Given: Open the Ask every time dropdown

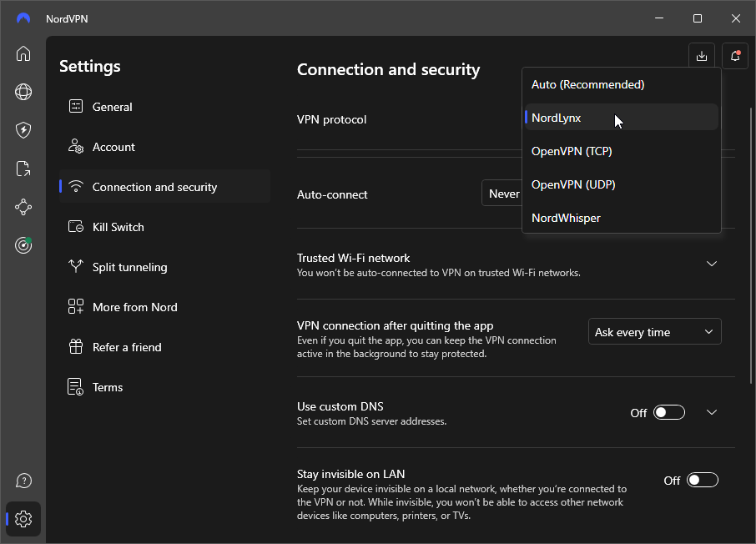Looking at the screenshot, I should click(x=654, y=332).
